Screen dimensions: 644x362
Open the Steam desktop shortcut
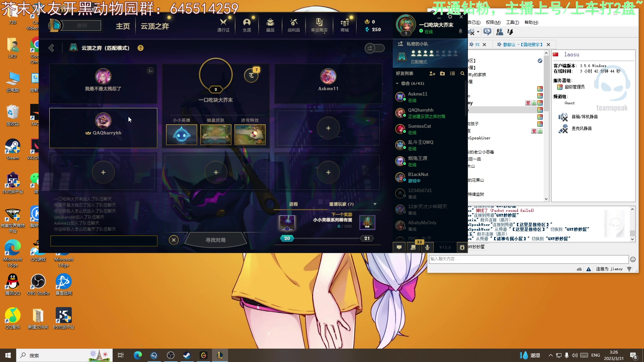pyautogui.click(x=13, y=149)
